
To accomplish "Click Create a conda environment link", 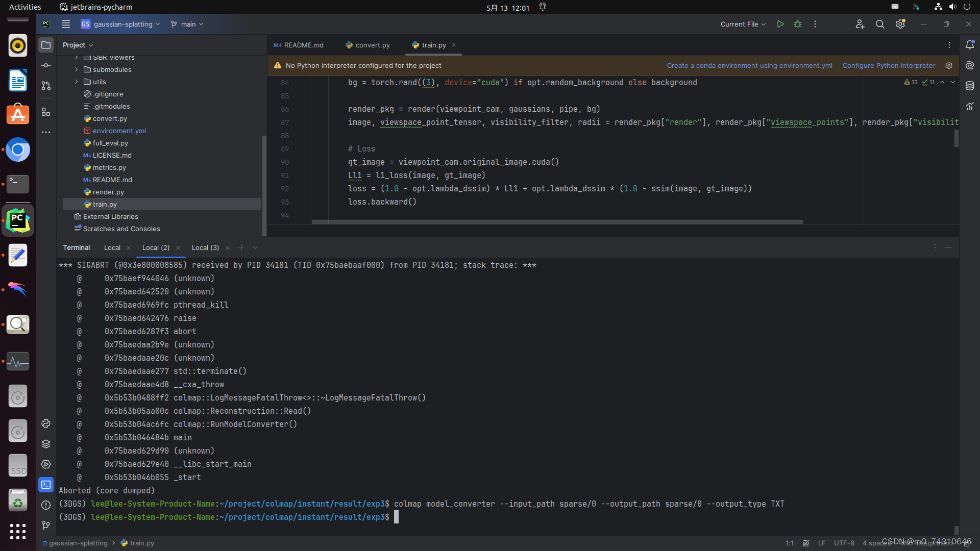I will [x=749, y=65].
